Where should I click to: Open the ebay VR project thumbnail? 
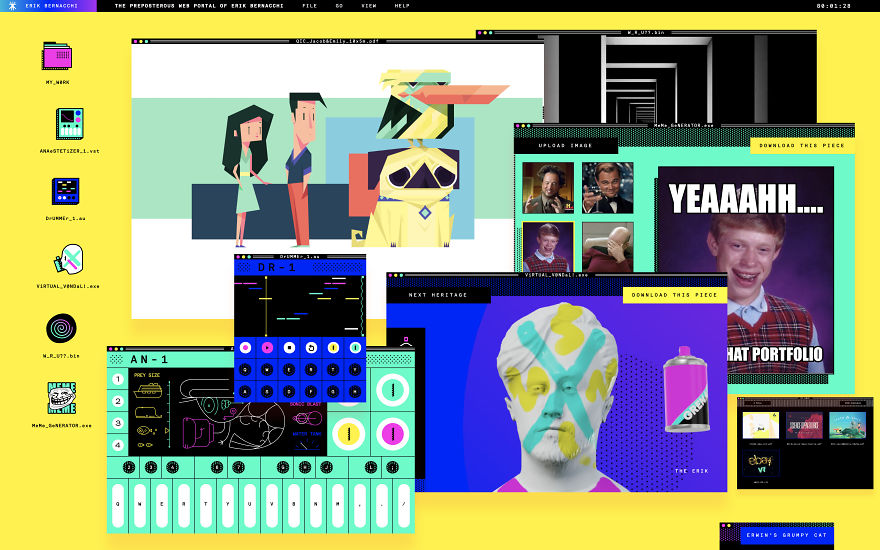click(x=760, y=462)
